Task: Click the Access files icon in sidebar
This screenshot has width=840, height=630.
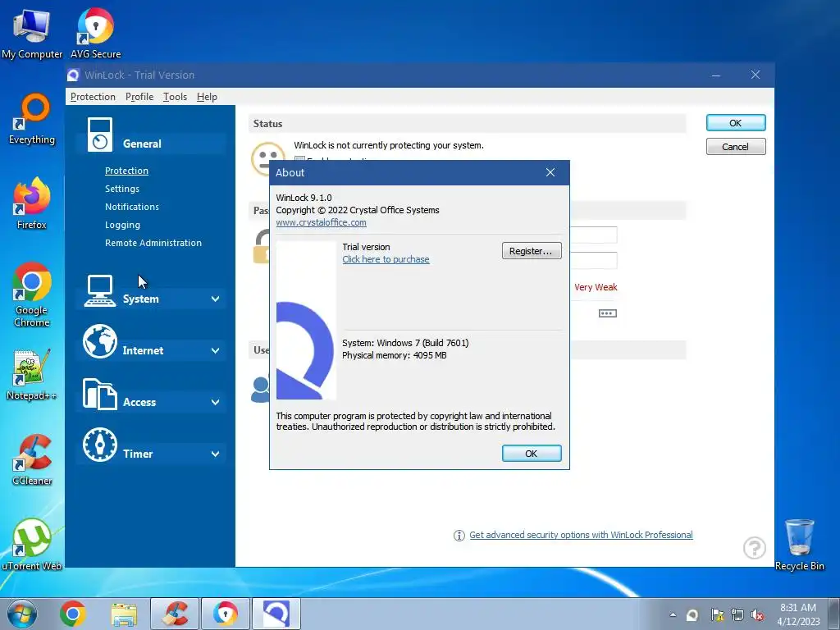Action: (x=99, y=394)
